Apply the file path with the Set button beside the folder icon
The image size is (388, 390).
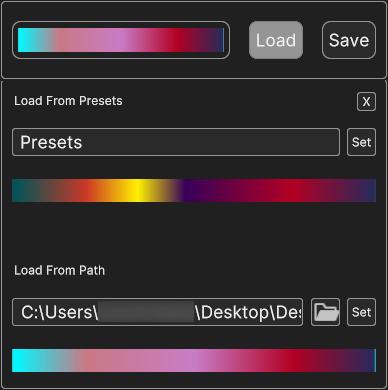[x=361, y=312]
